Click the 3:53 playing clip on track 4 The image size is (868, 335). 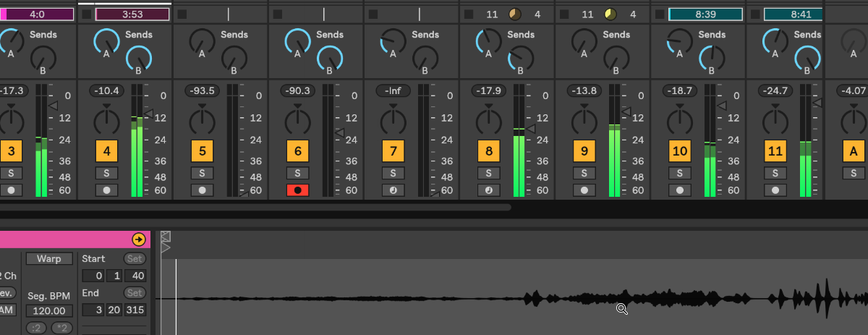coord(132,14)
